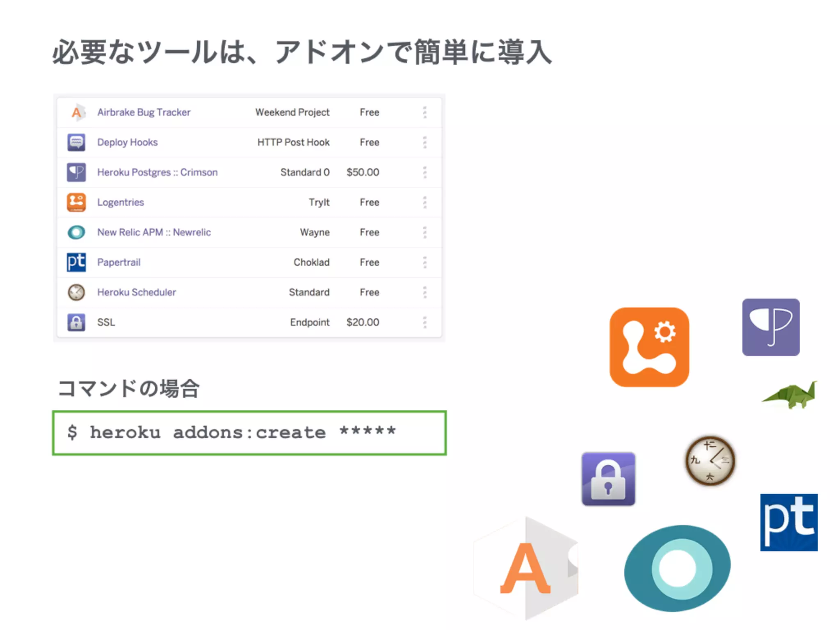
Task: Click the 'Endpoint' plan text
Action: click(x=310, y=322)
